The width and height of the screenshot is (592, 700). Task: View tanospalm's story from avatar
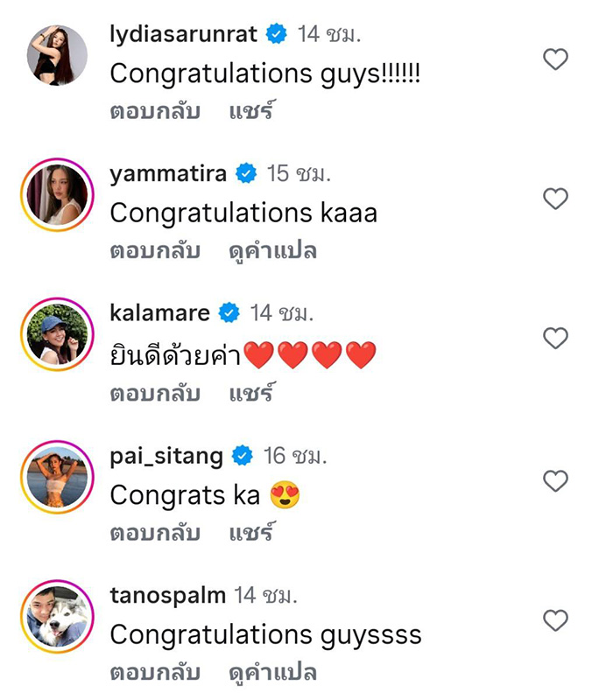[x=57, y=617]
